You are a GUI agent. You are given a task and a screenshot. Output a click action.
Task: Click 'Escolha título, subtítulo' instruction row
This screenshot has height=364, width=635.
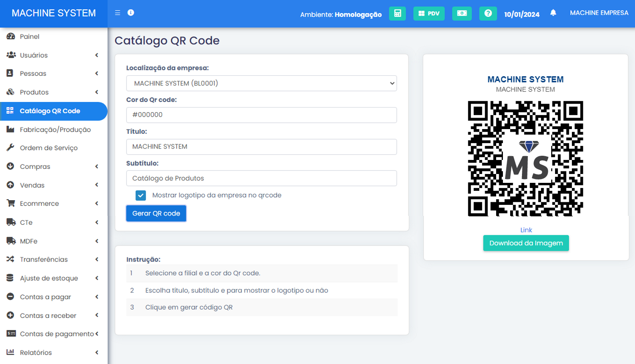point(262,290)
